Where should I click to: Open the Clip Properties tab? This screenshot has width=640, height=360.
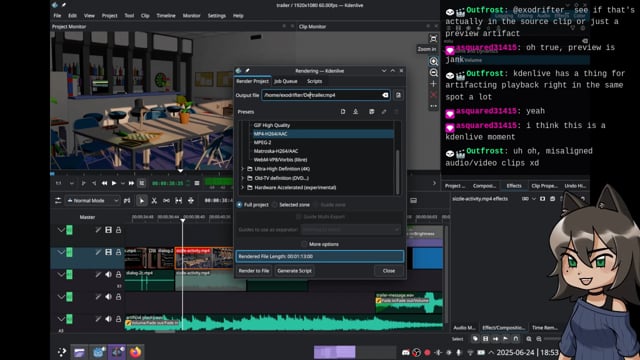click(544, 186)
